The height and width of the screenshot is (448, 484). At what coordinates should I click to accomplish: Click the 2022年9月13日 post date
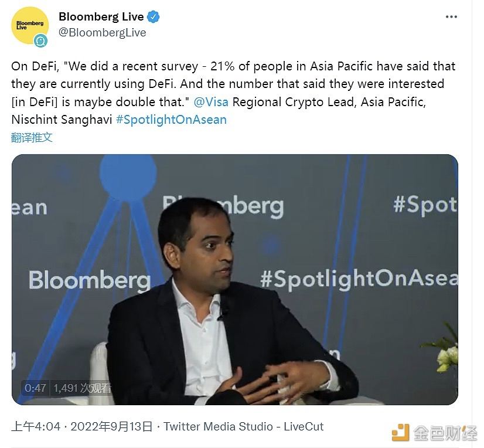111,426
